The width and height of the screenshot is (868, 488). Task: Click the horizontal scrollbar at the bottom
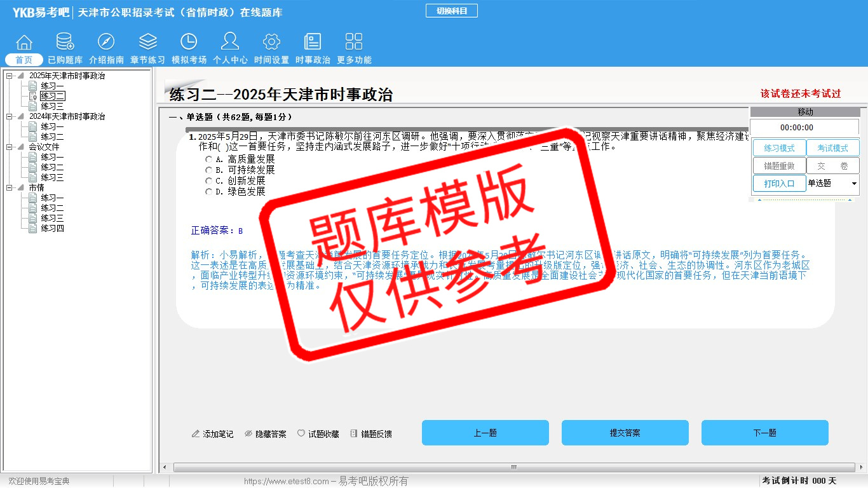[513, 467]
